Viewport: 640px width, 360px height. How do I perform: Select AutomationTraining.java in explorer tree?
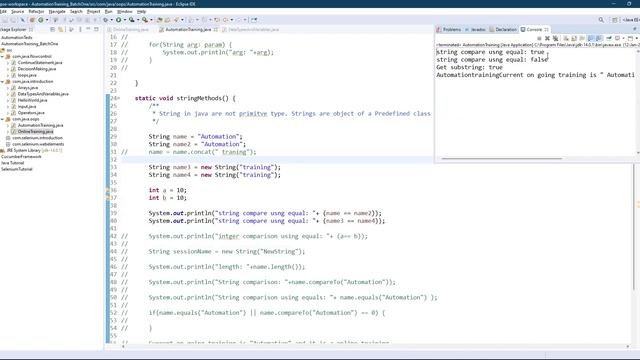coord(40,125)
